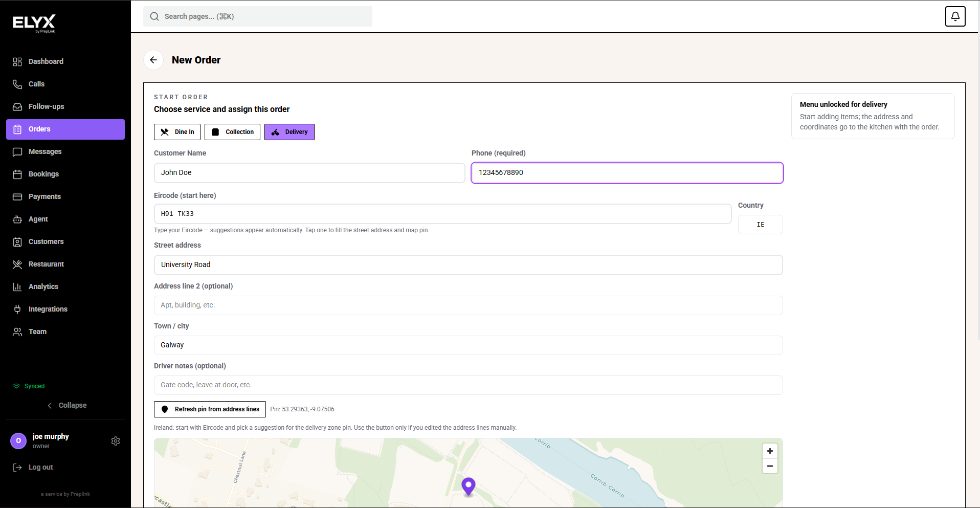Click the Team people icon
The height and width of the screenshot is (508, 980).
pyautogui.click(x=17, y=332)
